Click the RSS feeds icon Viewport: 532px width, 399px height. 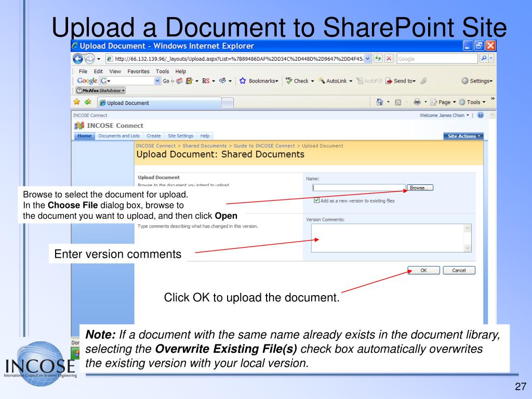[398, 102]
